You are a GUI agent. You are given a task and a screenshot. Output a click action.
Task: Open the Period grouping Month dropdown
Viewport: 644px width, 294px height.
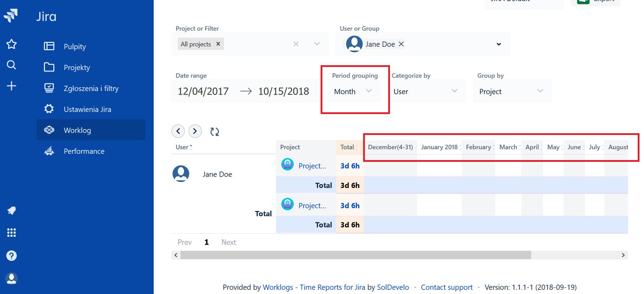(x=354, y=91)
